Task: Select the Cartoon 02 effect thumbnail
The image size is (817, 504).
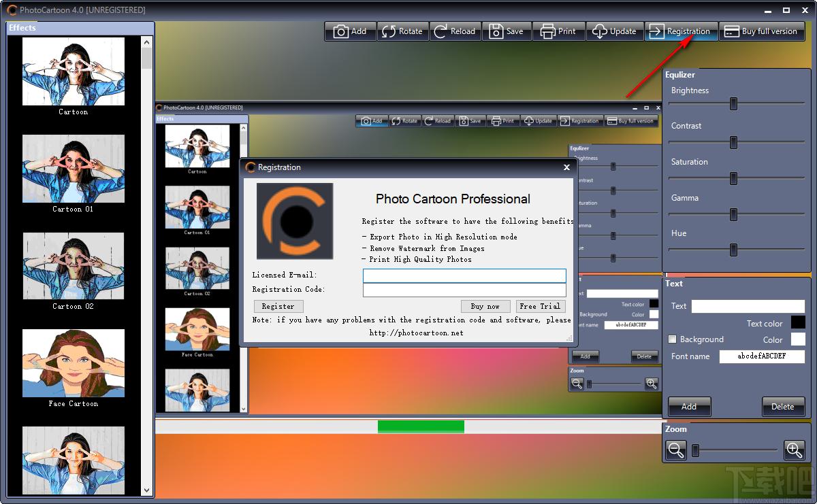Action: [x=74, y=266]
